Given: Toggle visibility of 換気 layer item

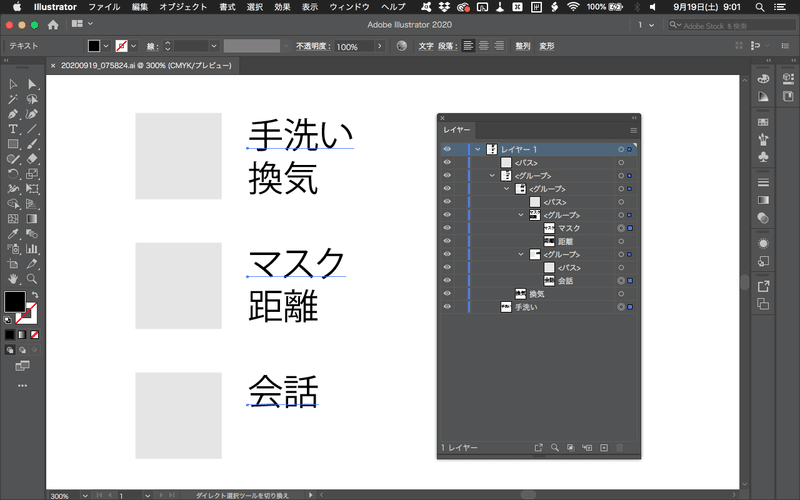Looking at the screenshot, I should (x=447, y=294).
